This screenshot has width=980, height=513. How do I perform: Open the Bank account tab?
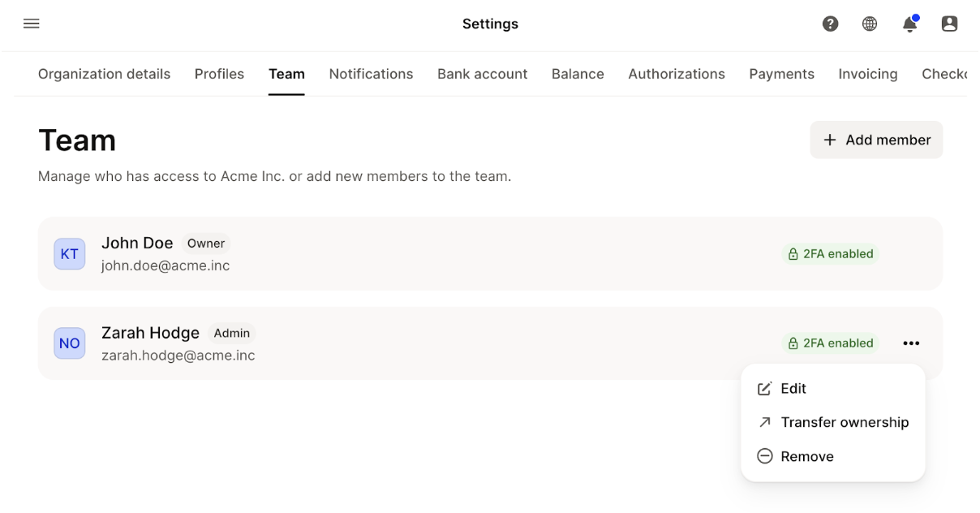[482, 74]
